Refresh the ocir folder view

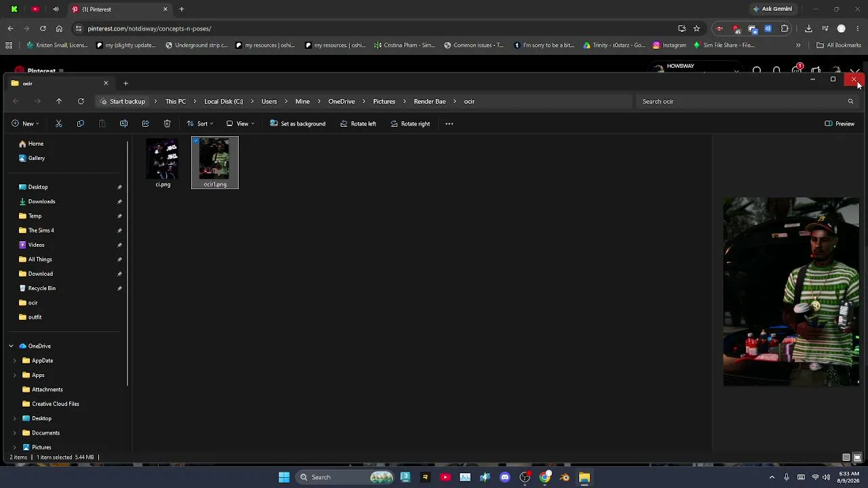click(x=81, y=101)
